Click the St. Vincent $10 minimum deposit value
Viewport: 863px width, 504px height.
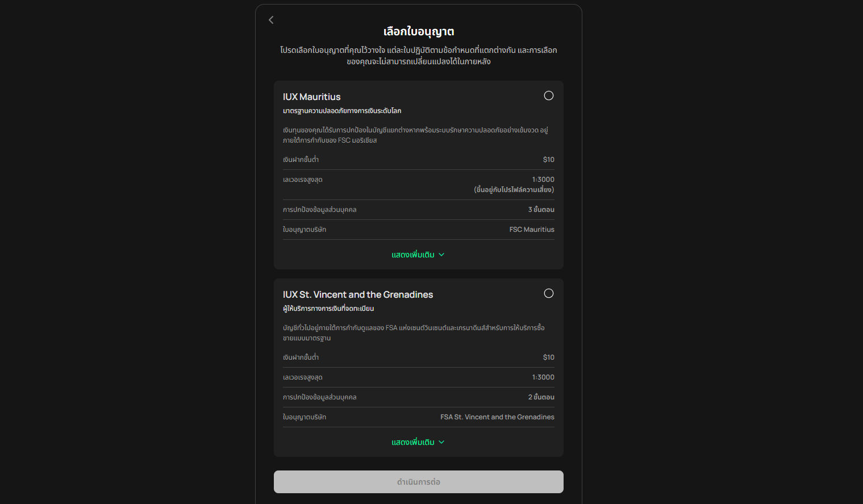pyautogui.click(x=548, y=357)
